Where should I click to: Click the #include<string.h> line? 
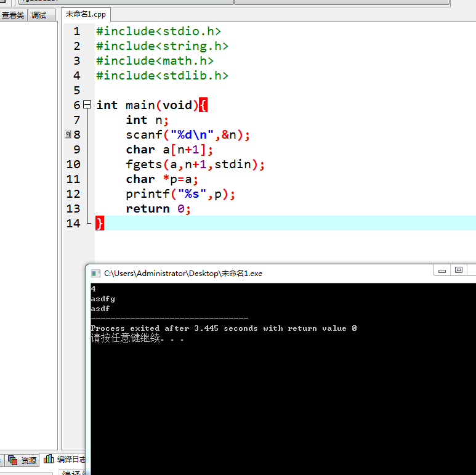pyautogui.click(x=162, y=46)
